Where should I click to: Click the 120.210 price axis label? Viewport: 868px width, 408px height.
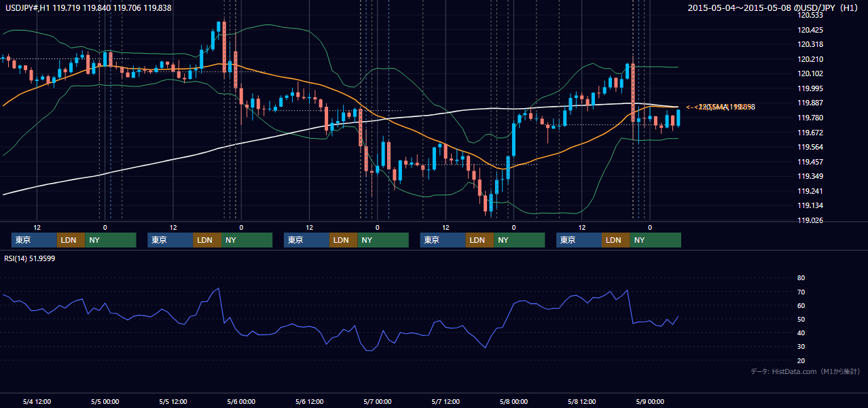click(810, 59)
